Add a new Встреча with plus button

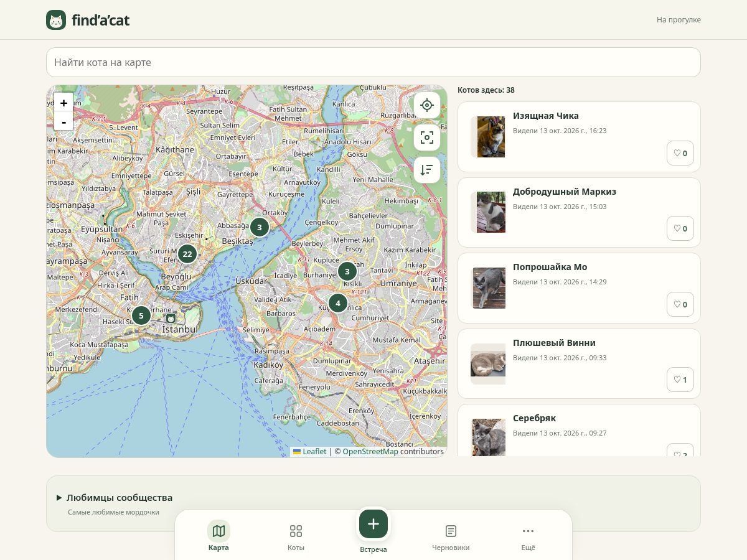(x=374, y=524)
